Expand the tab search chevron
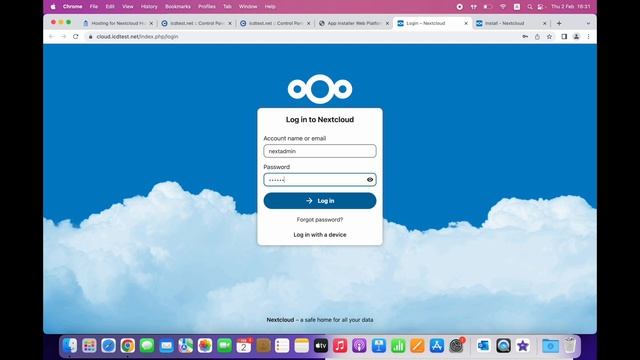 tap(588, 24)
